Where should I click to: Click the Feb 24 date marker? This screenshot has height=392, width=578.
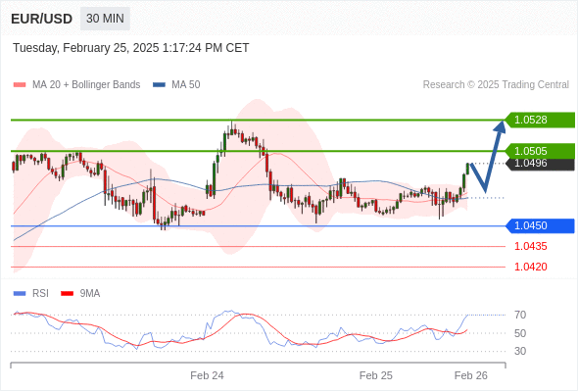[x=207, y=375]
